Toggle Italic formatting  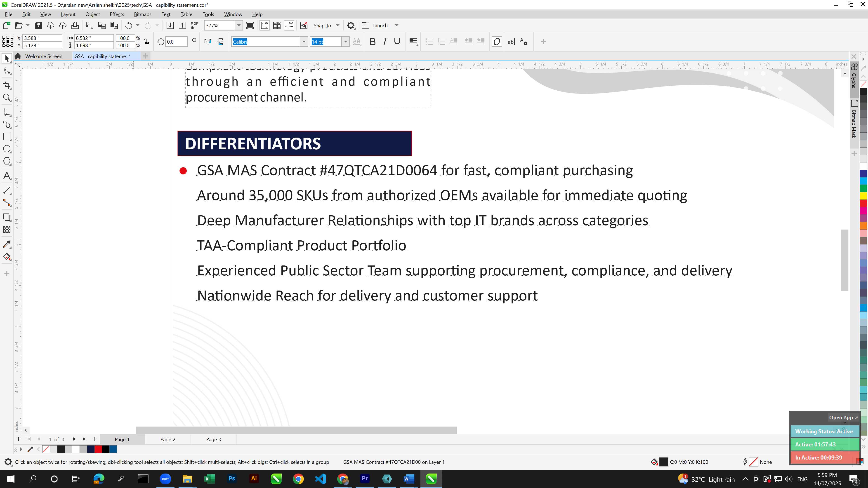point(385,42)
